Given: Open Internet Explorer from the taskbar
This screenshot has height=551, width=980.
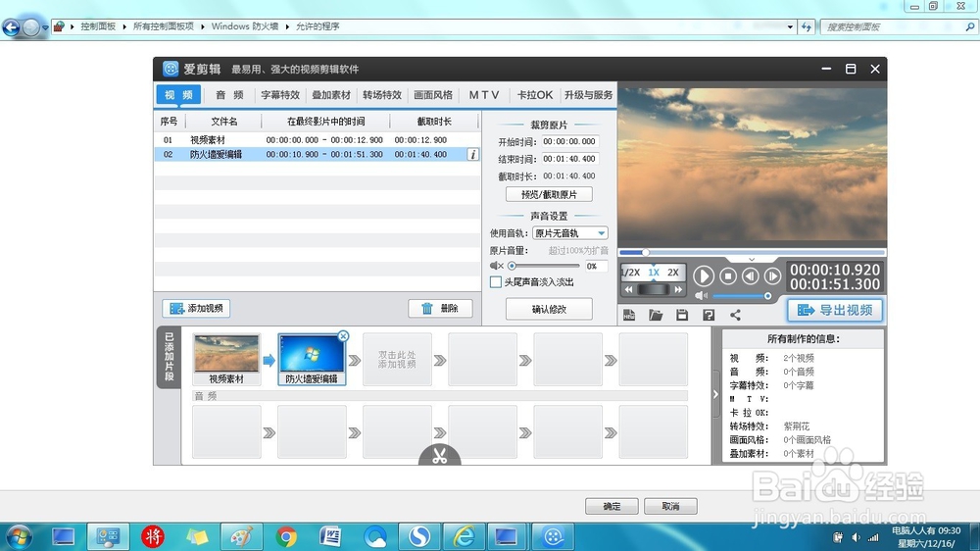Looking at the screenshot, I should 464,537.
